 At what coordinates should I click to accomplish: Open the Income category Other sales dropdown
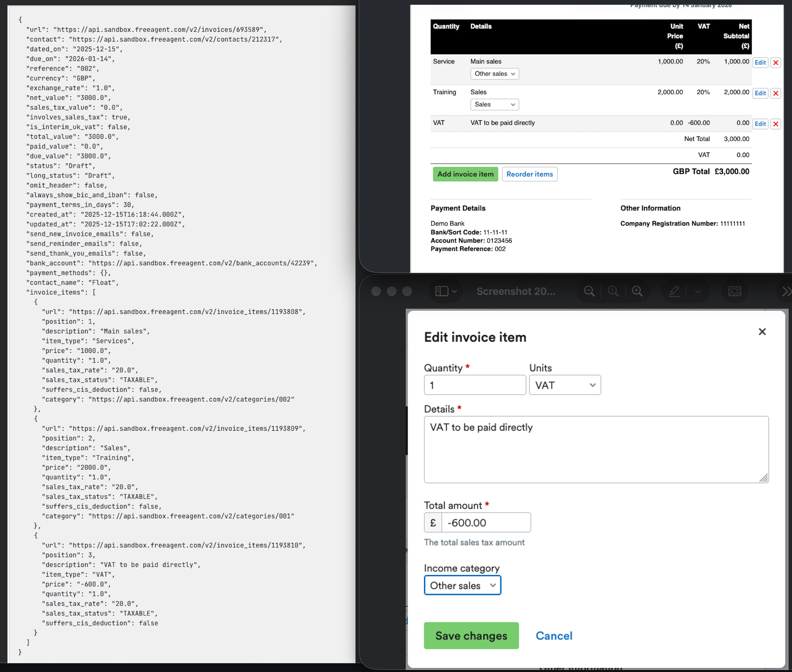tap(462, 585)
